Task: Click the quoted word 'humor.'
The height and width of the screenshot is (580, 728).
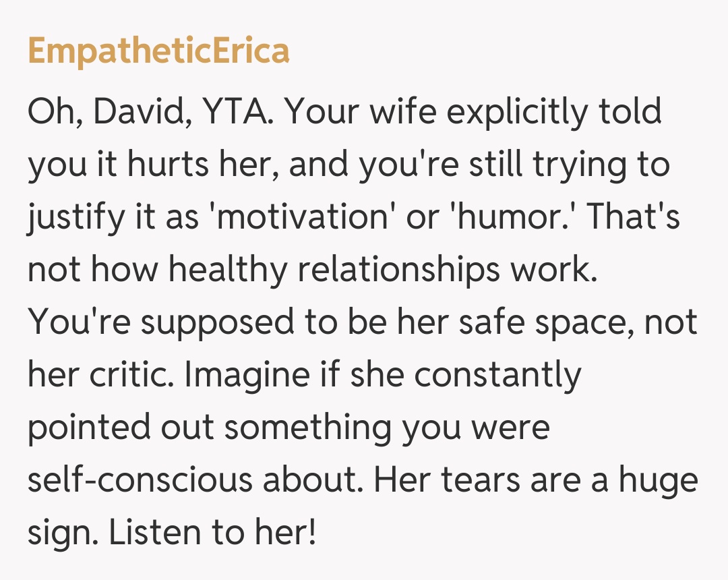Action: pyautogui.click(x=499, y=219)
